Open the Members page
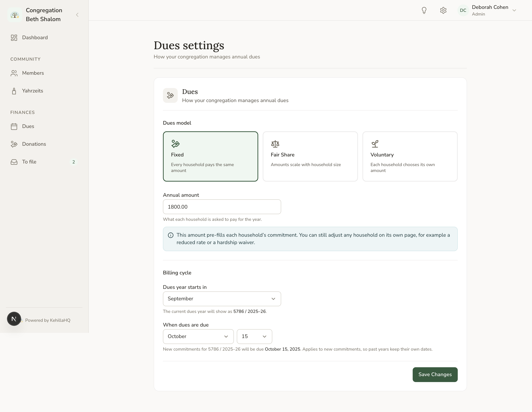Screen dimensions: 532x412 tap(44, 73)
